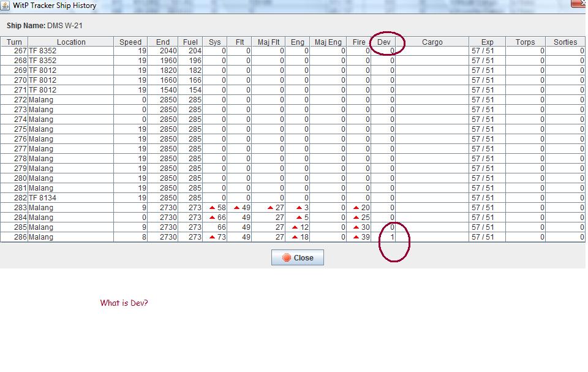
Task: Click TF 8012 in turn 269 row
Action: point(71,70)
